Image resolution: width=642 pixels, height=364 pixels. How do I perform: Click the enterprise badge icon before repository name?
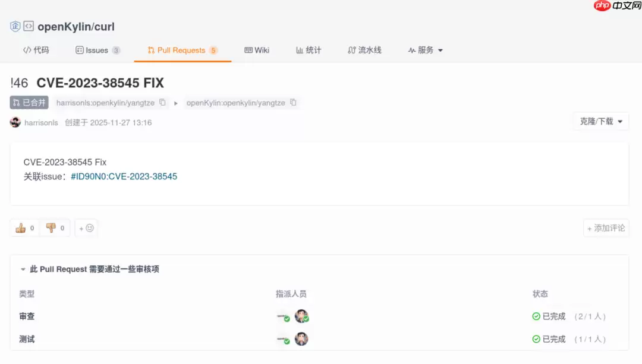point(15,26)
